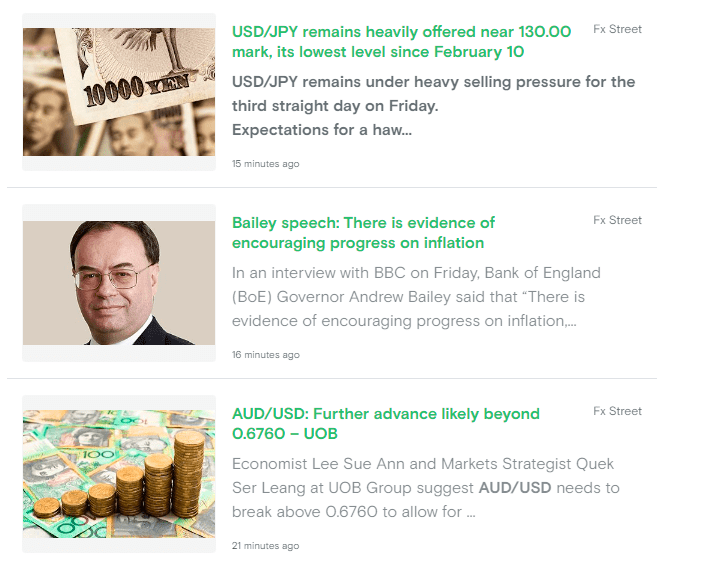Open the AUD/USD further advance headline

coord(386,423)
